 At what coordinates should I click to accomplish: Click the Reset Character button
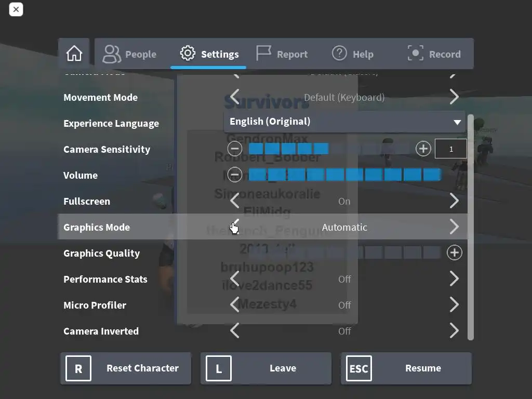[x=126, y=368]
